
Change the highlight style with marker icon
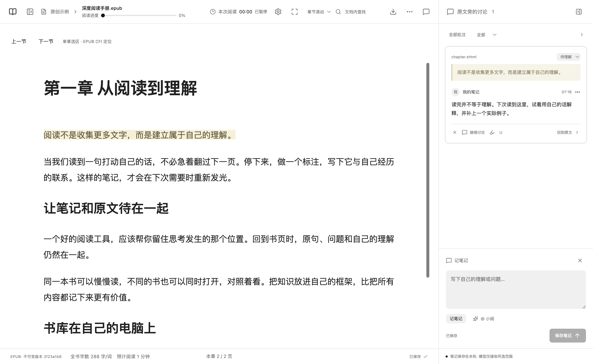point(492,132)
